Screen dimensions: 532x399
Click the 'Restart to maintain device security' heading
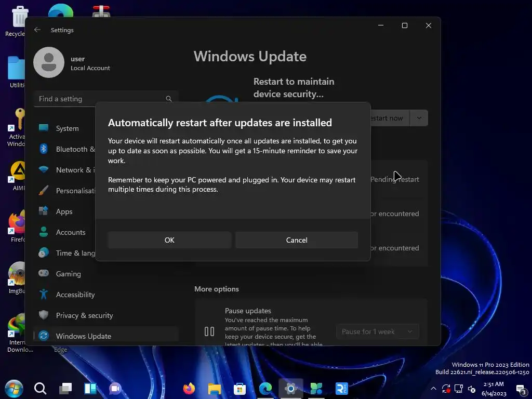pos(294,87)
